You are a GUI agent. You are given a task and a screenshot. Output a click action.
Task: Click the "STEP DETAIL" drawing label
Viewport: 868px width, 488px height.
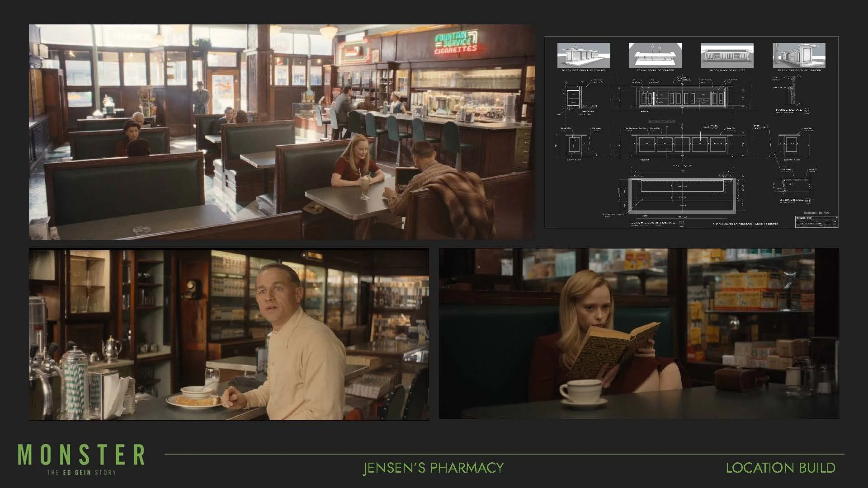click(791, 200)
